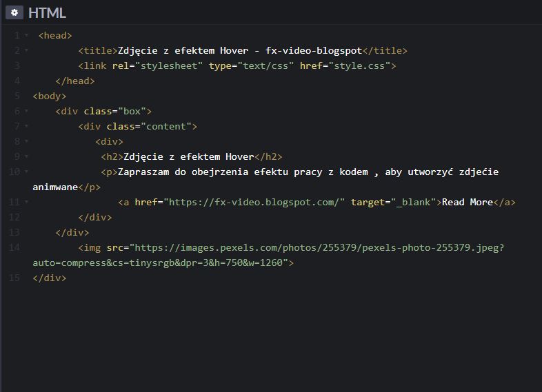Viewport: 542px width, 392px height.
Task: Place cursor in "style.css" href value
Action: pyautogui.click(x=359, y=65)
